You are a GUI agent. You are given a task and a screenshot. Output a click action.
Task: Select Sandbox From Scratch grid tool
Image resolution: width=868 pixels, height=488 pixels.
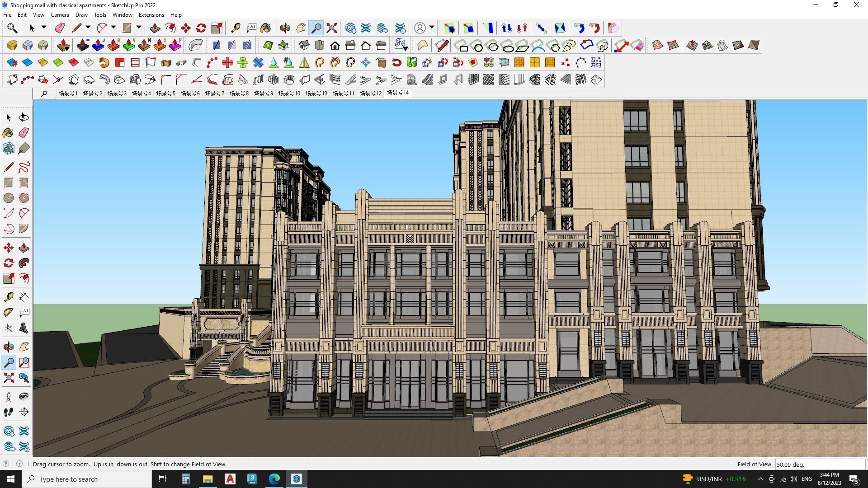[673, 45]
